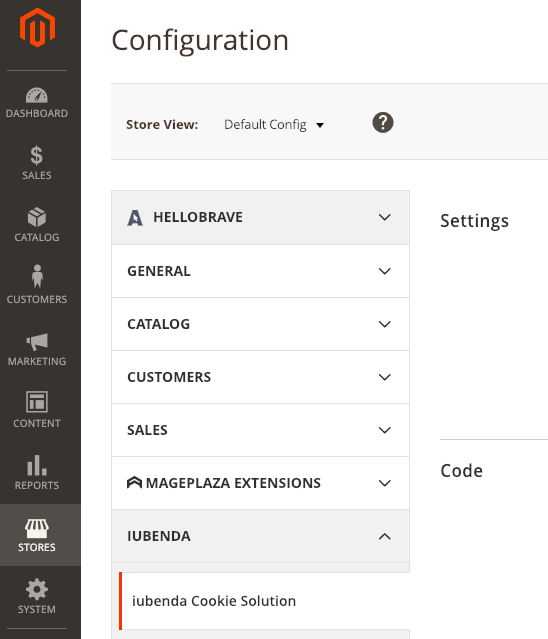Click the REPORTS sidebar label
This screenshot has height=639, width=548.
(37, 485)
